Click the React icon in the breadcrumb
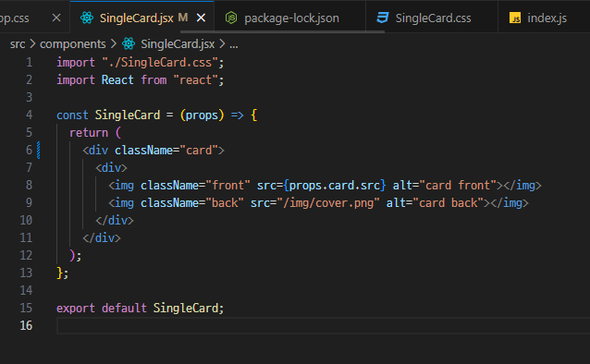590x364 pixels. tap(129, 44)
